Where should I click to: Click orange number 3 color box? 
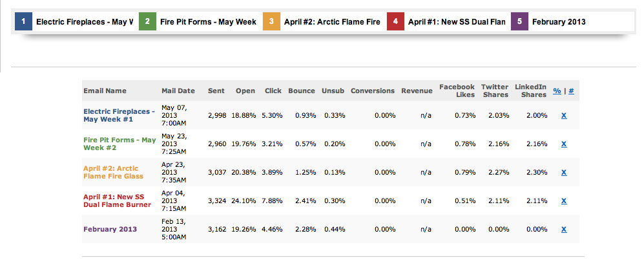(x=272, y=21)
